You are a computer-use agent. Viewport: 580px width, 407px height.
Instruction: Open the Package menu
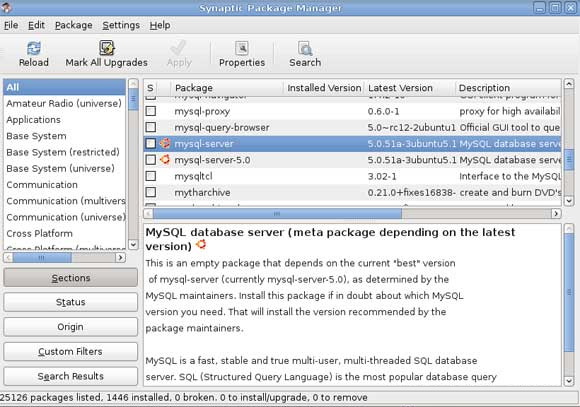(74, 25)
